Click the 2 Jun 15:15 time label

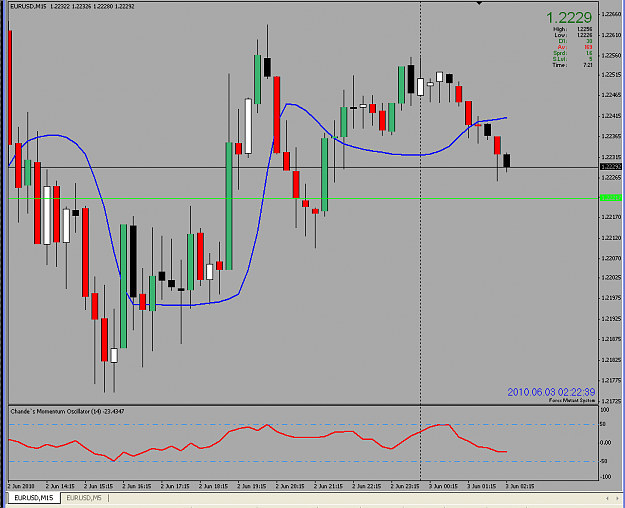[x=98, y=486]
